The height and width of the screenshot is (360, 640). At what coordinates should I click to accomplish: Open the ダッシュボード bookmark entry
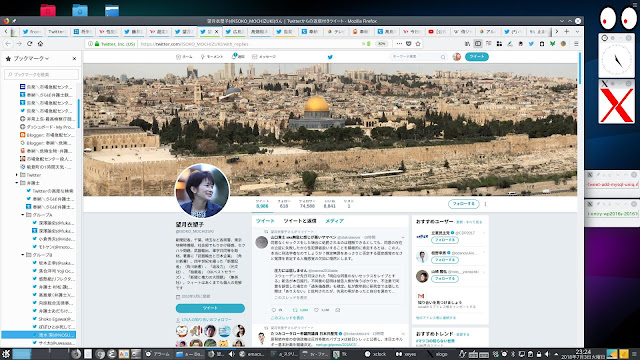(x=47, y=127)
